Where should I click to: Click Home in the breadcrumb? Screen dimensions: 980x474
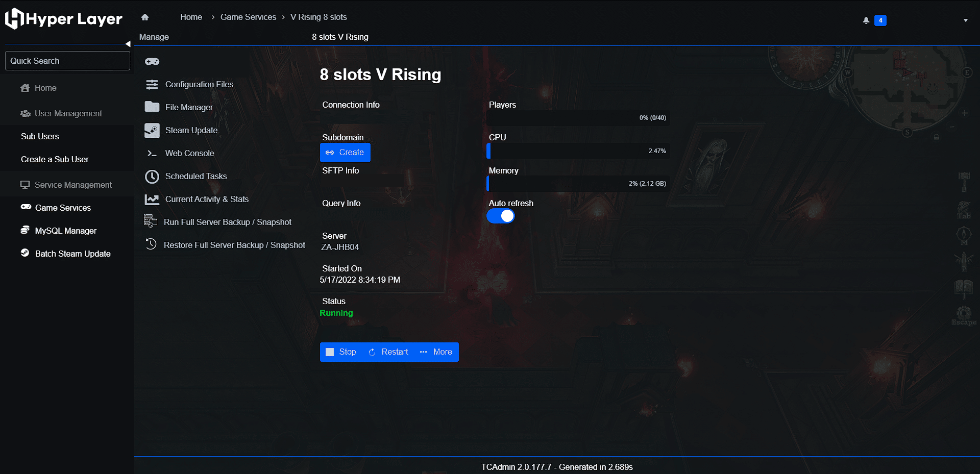tap(191, 17)
